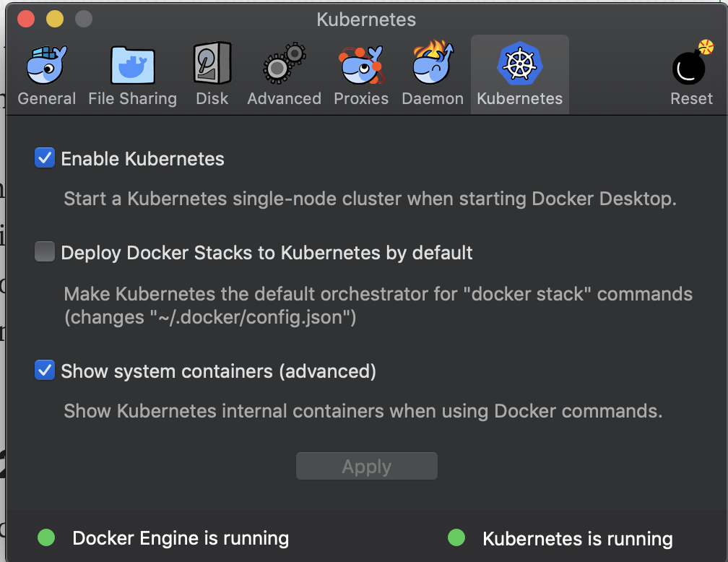728x562 pixels.
Task: Click the Reset bomb icon
Action: click(x=690, y=65)
